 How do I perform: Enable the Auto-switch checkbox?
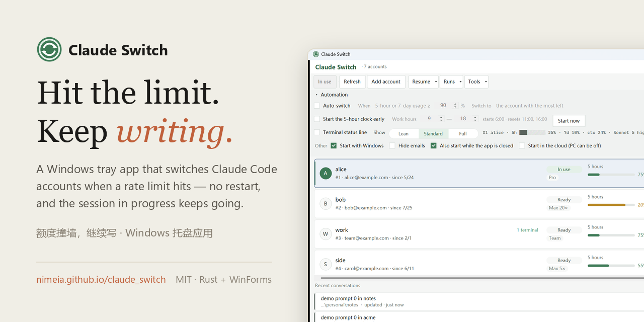[x=317, y=106]
